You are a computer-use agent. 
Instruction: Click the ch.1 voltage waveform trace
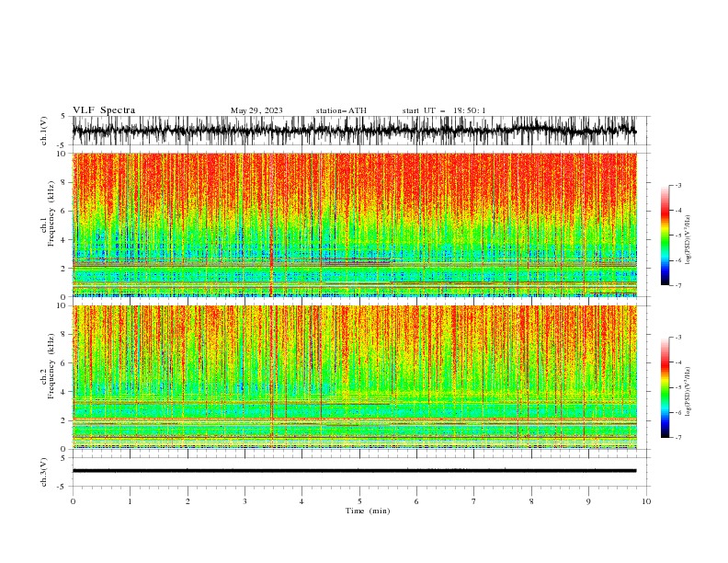click(354, 131)
